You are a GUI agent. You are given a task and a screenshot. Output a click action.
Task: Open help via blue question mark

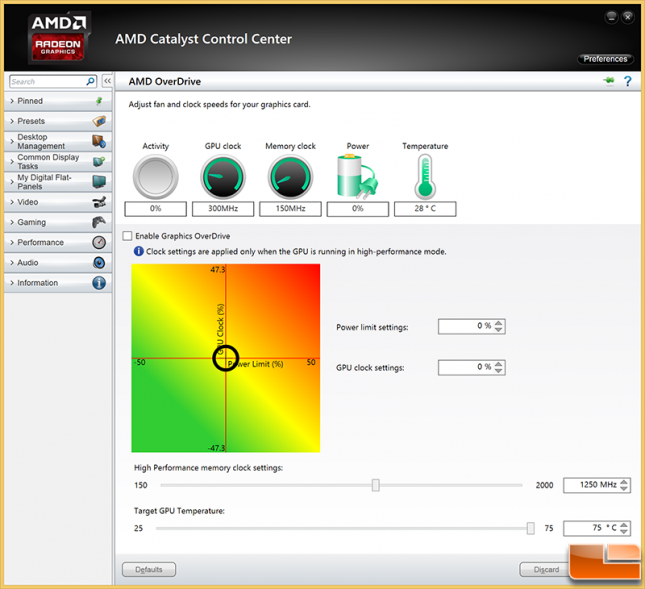[x=627, y=81]
